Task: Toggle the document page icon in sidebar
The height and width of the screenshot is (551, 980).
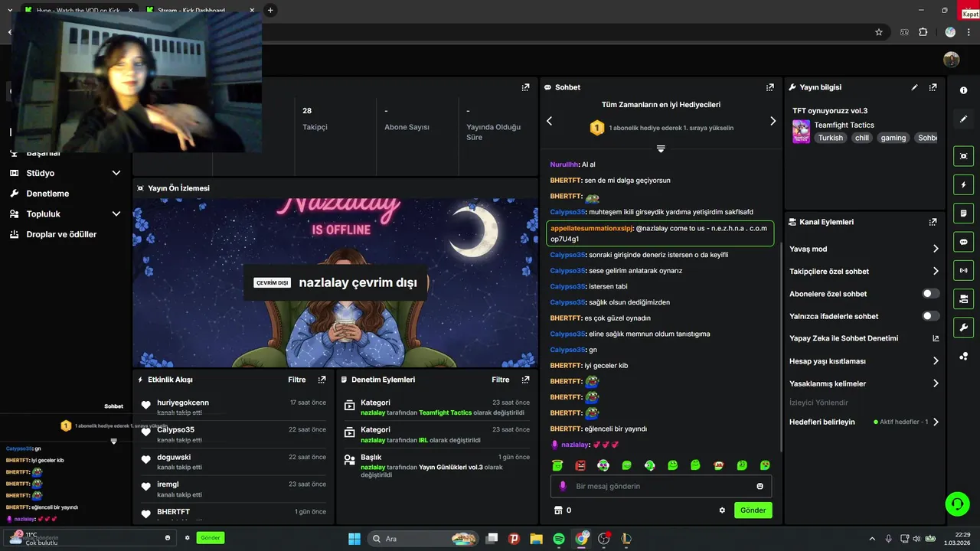Action: (x=963, y=213)
